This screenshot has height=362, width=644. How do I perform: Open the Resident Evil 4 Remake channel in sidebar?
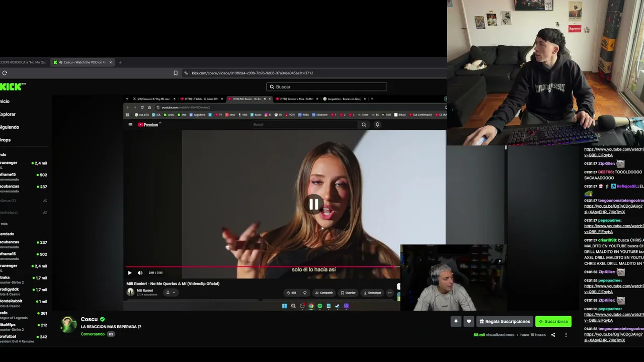click(24, 338)
